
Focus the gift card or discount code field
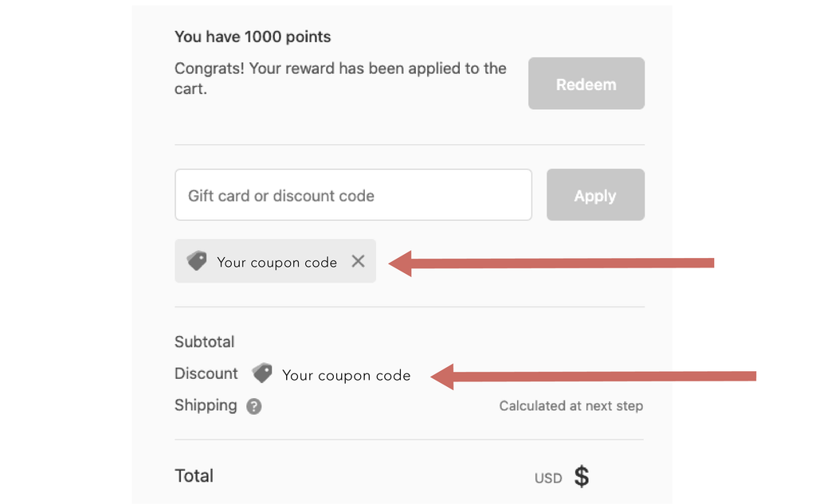click(353, 195)
